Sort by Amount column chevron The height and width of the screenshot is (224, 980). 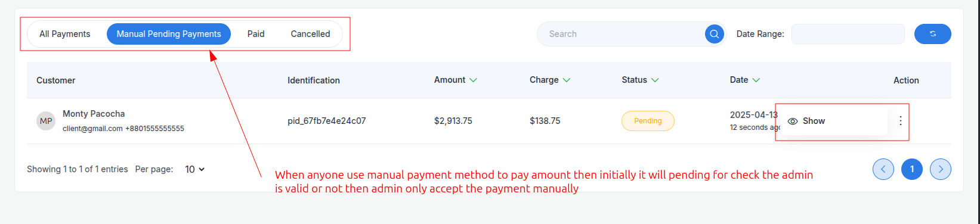[x=473, y=80]
